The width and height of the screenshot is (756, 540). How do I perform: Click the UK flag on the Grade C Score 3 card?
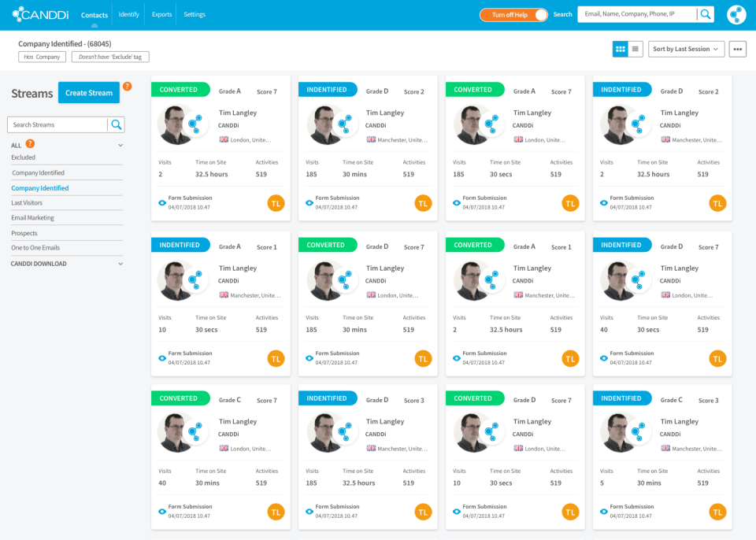(665, 448)
